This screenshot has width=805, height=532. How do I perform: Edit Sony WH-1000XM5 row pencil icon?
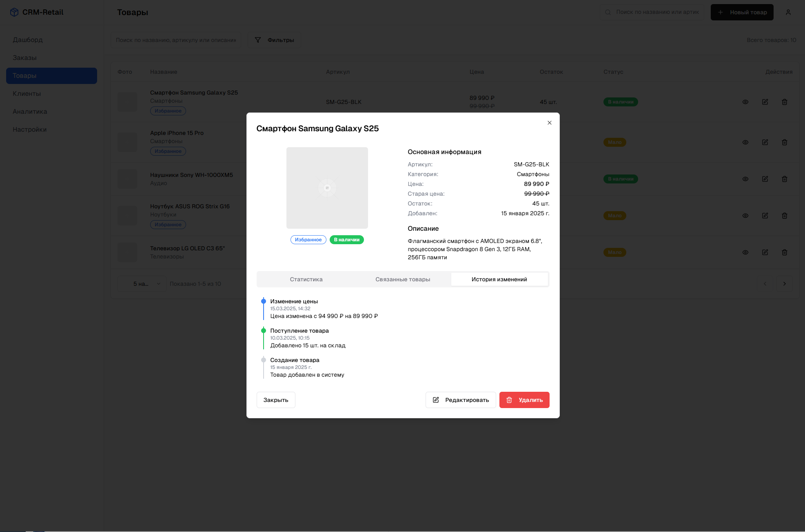[x=765, y=179]
